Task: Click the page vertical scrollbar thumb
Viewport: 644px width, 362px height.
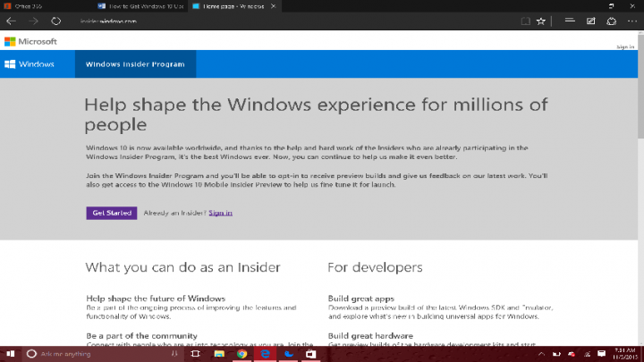Action: tap(640, 86)
